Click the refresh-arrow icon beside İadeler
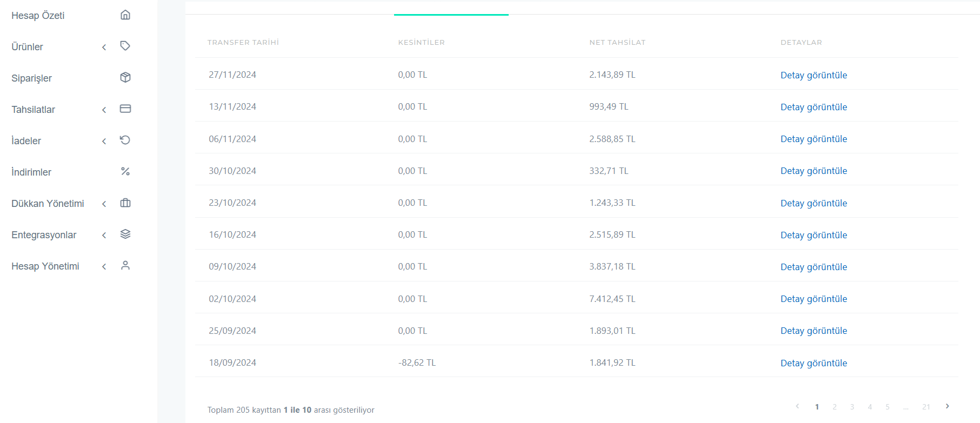The width and height of the screenshot is (980, 423). click(x=125, y=140)
